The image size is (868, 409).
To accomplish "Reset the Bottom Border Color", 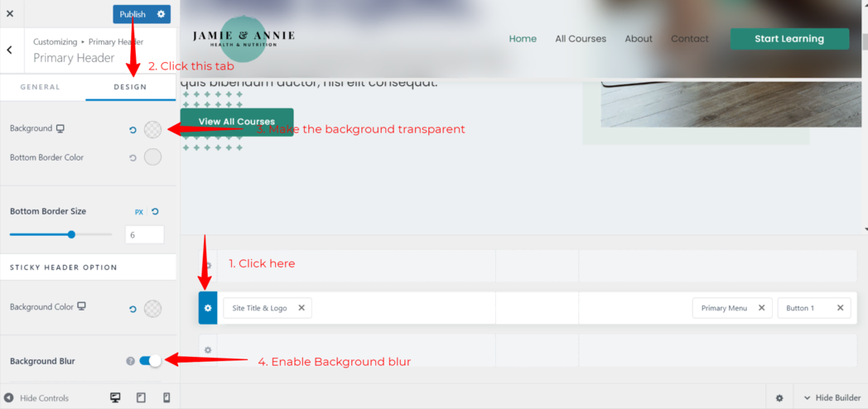I will click(x=133, y=157).
